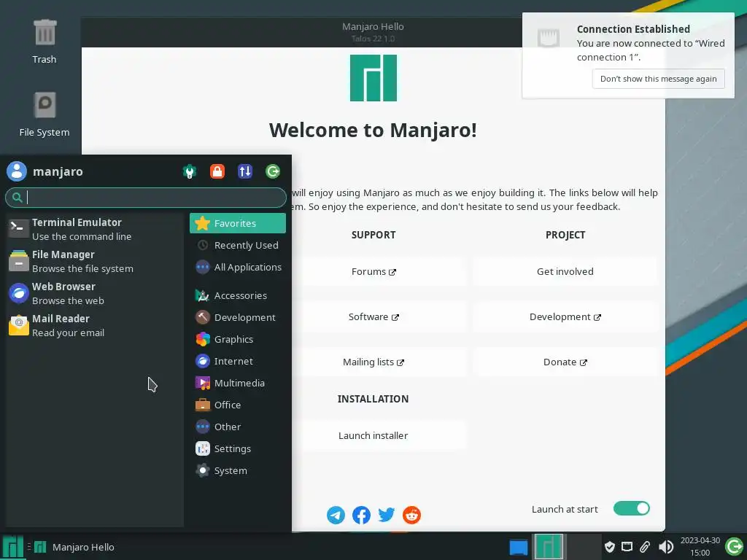Open the Facebook social link
This screenshot has height=560, width=747.
[361, 515]
